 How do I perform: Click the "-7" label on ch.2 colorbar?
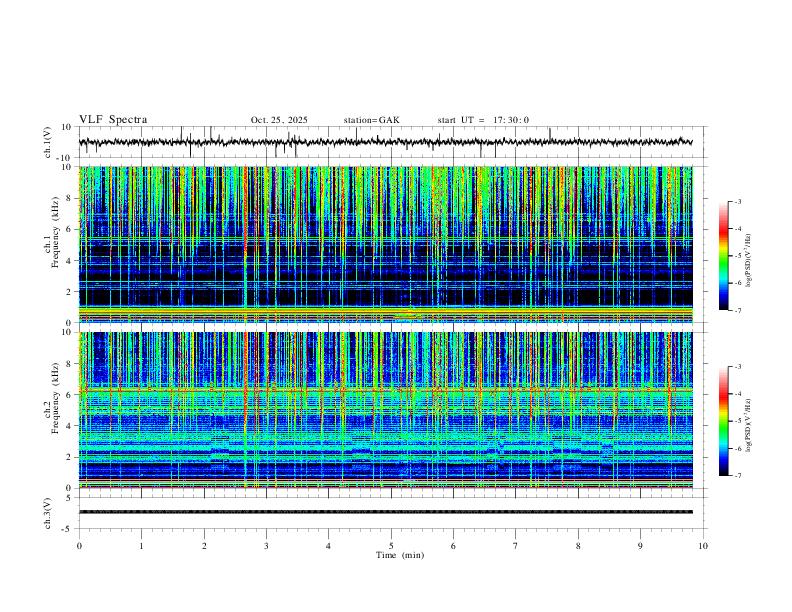737,476
